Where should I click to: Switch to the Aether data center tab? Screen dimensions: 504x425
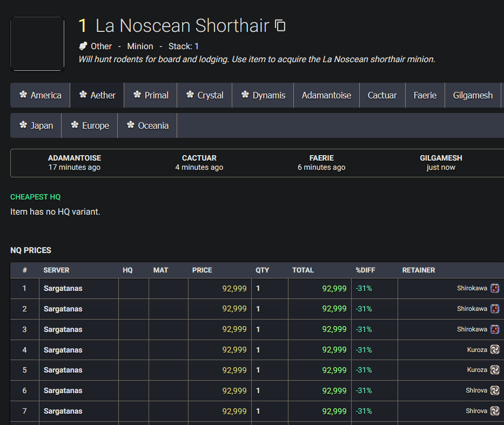(x=97, y=95)
